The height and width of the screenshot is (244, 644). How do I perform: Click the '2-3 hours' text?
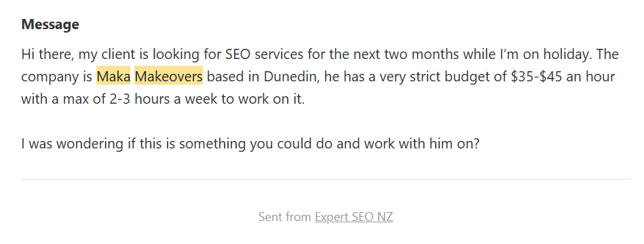pos(140,99)
